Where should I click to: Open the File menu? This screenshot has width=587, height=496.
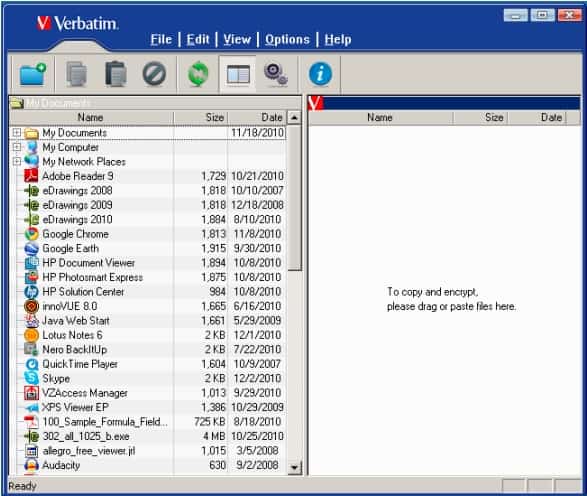click(161, 39)
